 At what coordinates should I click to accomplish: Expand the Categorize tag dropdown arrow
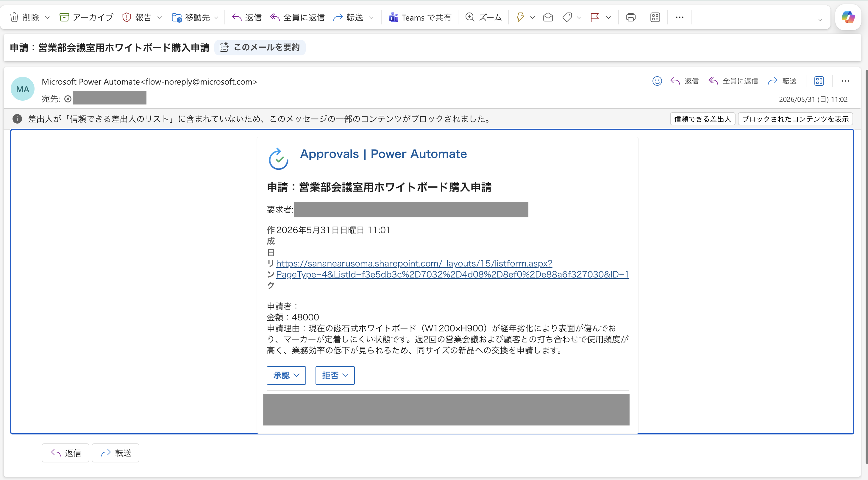(579, 17)
